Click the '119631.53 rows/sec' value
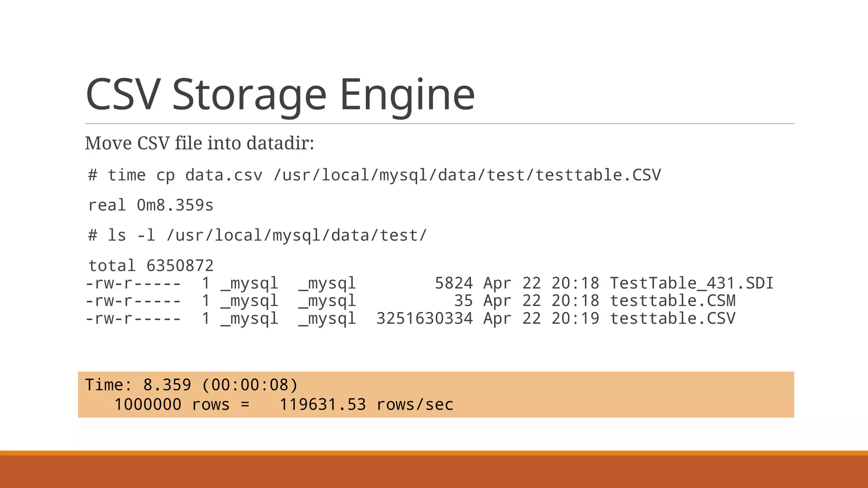 click(366, 405)
